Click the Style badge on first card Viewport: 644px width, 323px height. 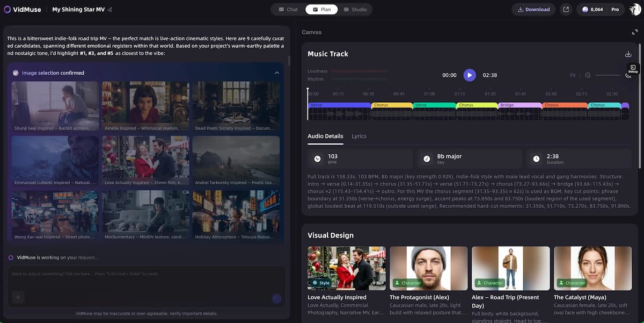pos(321,283)
